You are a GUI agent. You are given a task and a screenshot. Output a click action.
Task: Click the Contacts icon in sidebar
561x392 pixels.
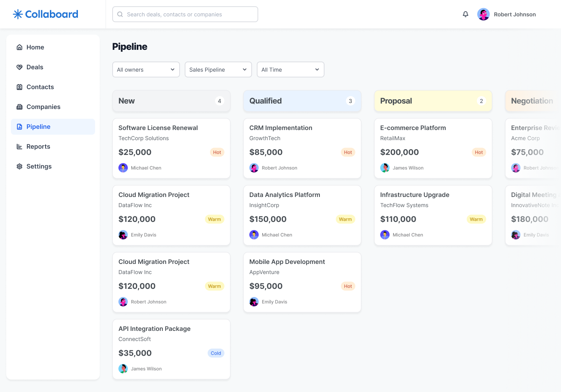(x=19, y=87)
